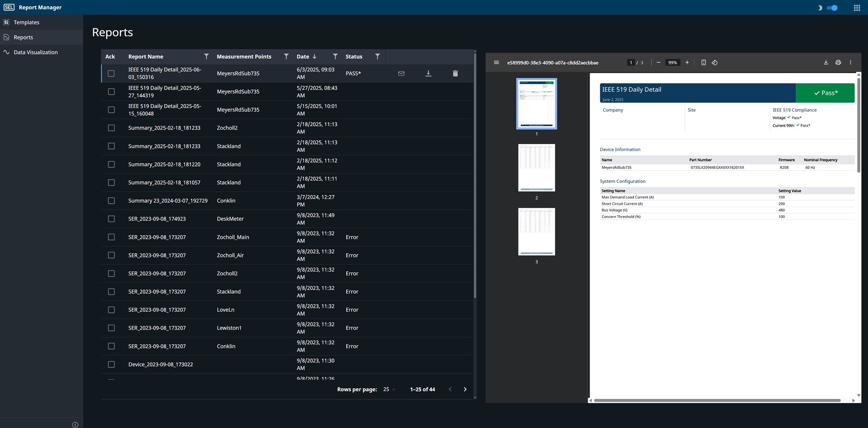This screenshot has width=868, height=428.
Task: Acknowledge the DeskMeter SER report checkbox
Action: (111, 219)
